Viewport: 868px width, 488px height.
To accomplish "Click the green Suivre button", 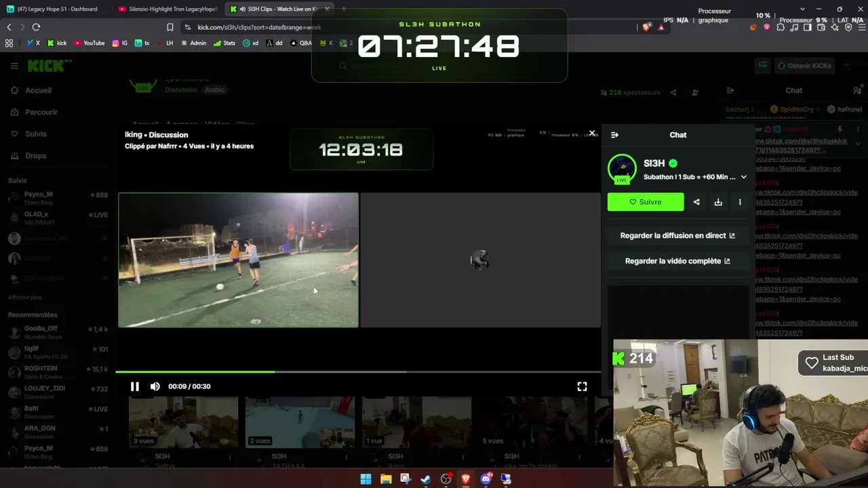I will click(646, 202).
